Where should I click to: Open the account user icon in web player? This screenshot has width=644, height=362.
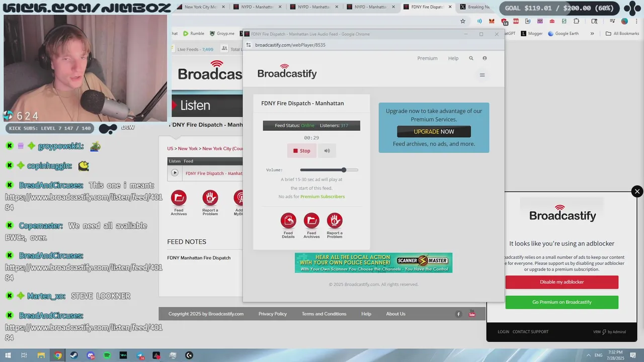coord(485,58)
